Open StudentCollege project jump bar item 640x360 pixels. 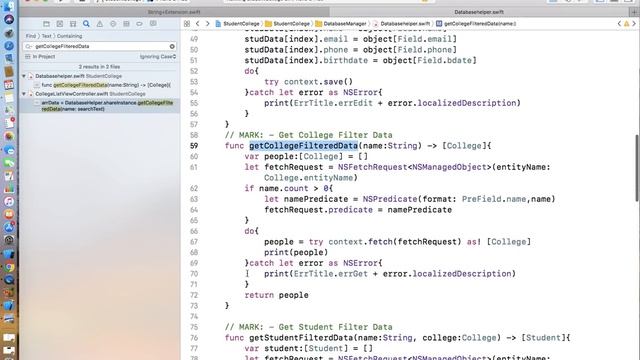(x=238, y=24)
